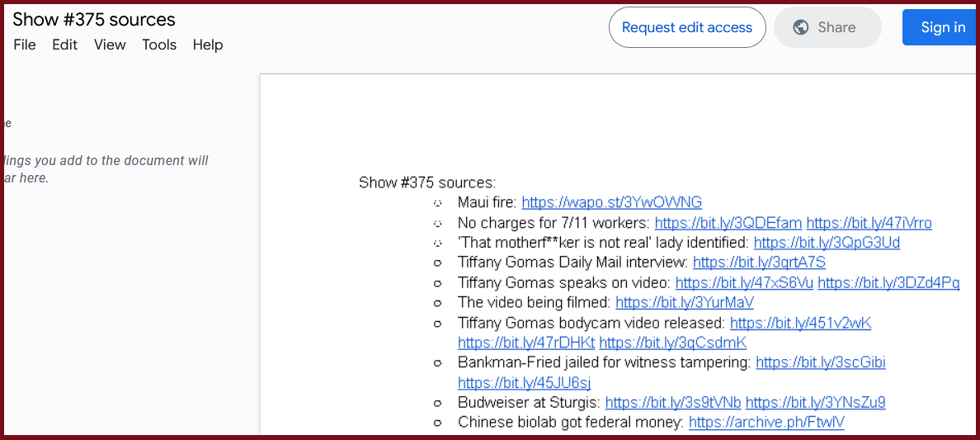Click the Share button
Image resolution: width=980 pixels, height=440 pixels.
827,27
